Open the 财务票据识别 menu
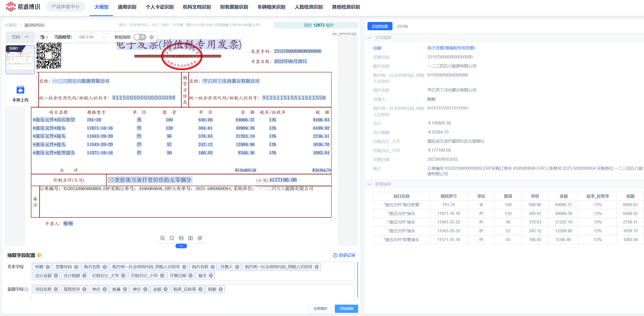Screen dimensions: 644x316 point(234,7)
